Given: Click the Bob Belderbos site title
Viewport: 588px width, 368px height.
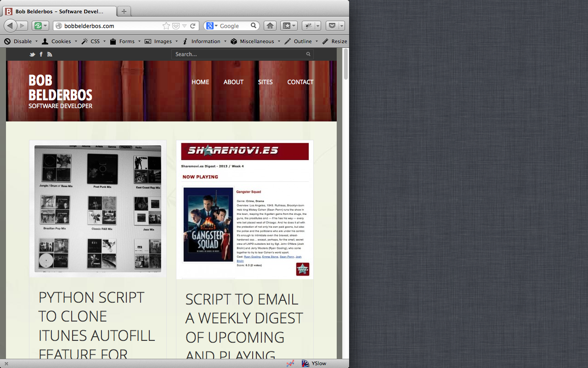Looking at the screenshot, I should (x=60, y=87).
